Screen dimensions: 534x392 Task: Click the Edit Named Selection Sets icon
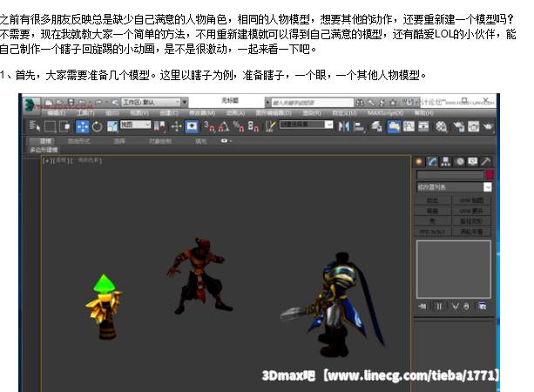pyautogui.click(x=270, y=126)
